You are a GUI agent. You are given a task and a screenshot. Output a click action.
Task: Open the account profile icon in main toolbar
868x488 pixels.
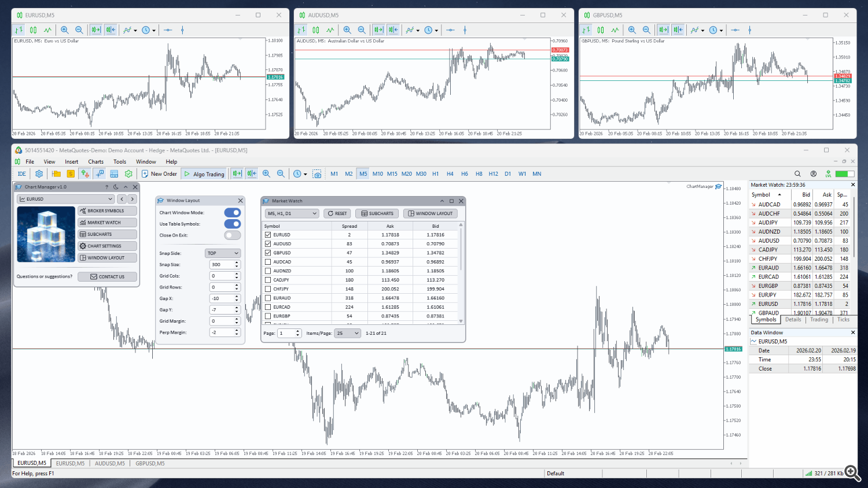point(814,173)
